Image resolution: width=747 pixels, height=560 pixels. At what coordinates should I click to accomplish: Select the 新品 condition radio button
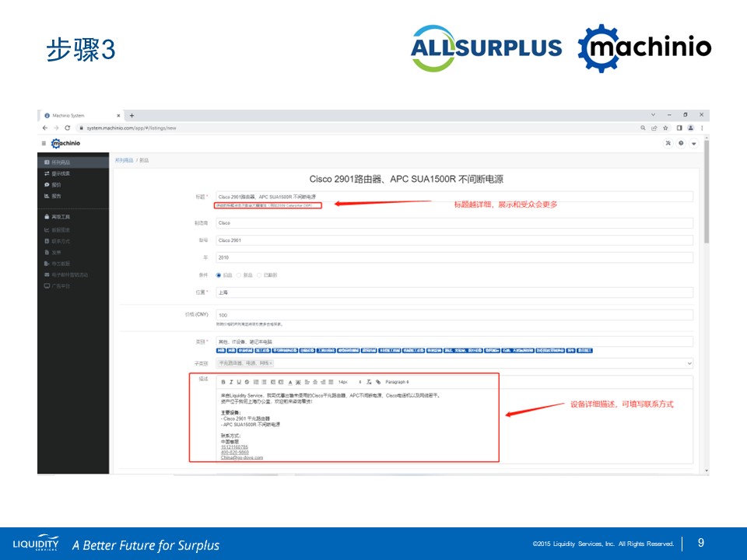pos(240,275)
